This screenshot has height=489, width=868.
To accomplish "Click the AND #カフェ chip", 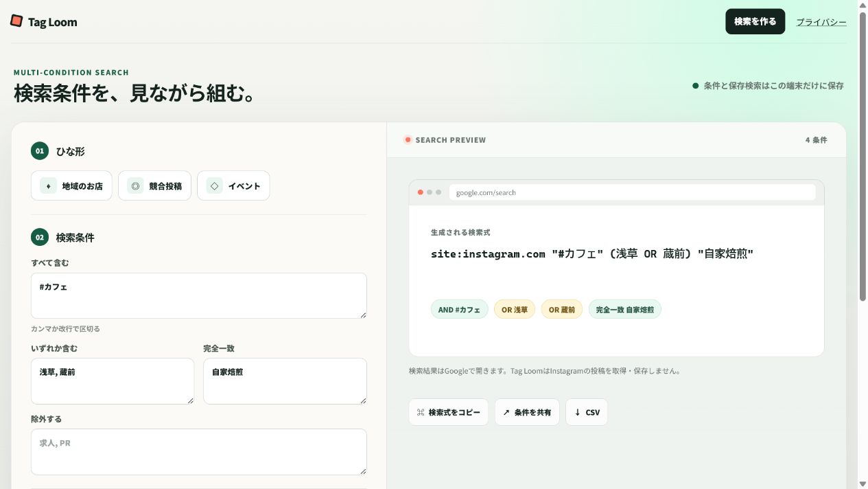I will 460,310.
